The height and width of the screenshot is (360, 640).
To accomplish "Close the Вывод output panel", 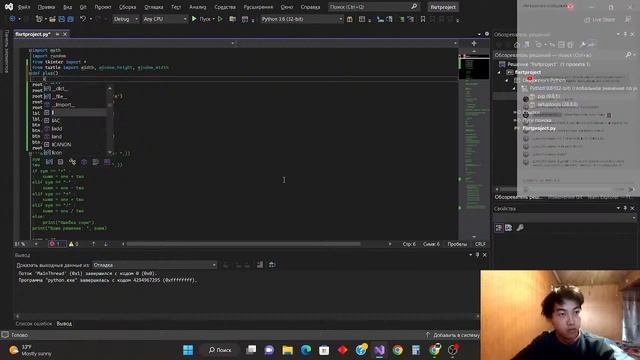I will point(484,255).
